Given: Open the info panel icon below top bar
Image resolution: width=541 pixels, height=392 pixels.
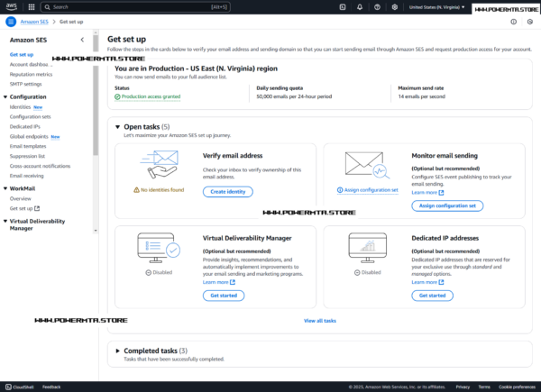Looking at the screenshot, I should click(514, 22).
